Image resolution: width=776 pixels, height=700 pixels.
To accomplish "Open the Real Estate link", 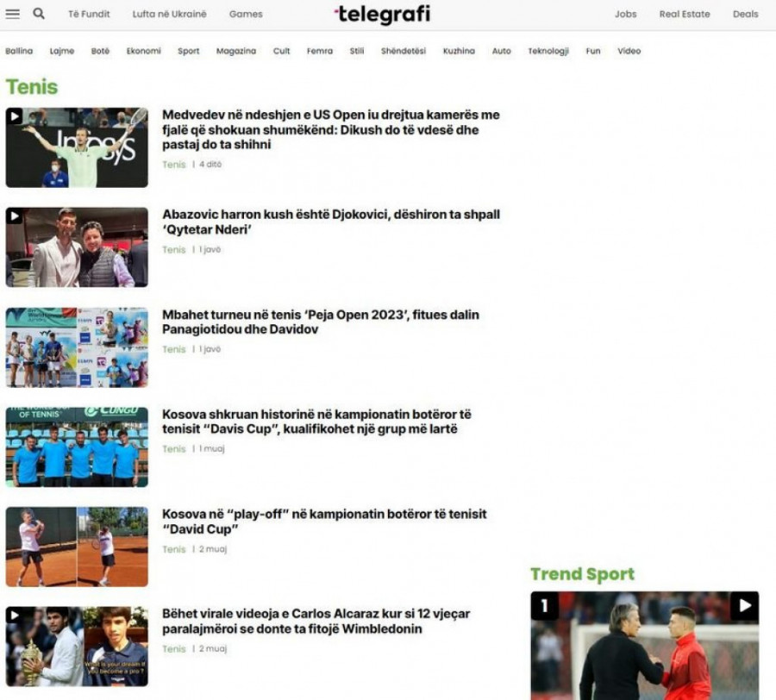I will (685, 14).
